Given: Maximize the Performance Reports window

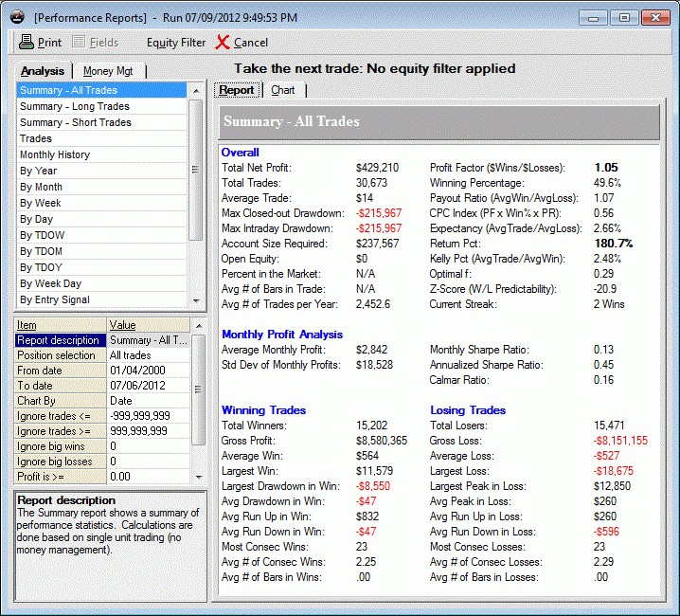Looking at the screenshot, I should click(624, 17).
